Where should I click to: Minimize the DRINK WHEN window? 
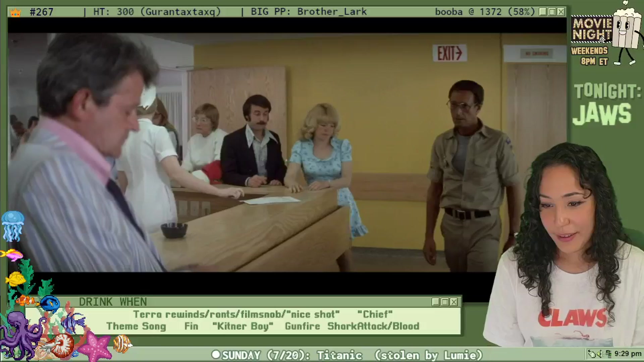coord(436,302)
